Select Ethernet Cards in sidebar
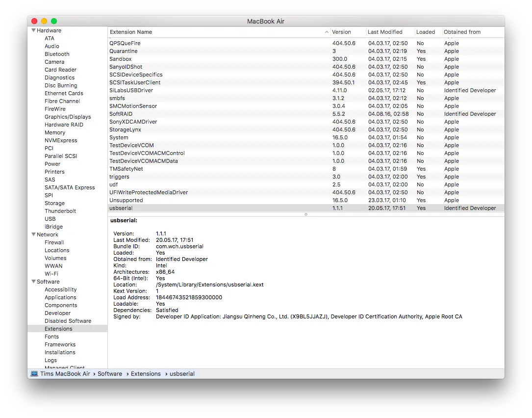The image size is (532, 418). (64, 93)
